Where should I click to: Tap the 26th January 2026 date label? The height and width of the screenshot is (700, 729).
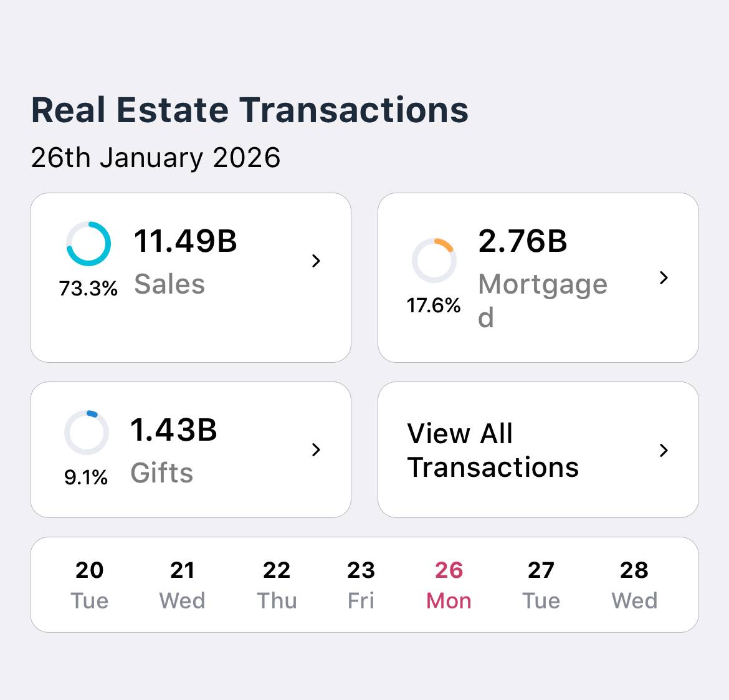(156, 158)
